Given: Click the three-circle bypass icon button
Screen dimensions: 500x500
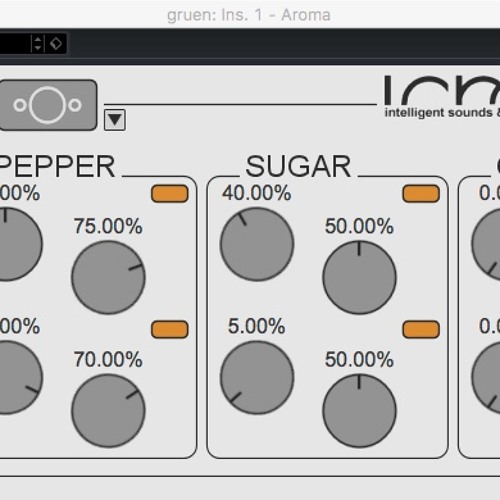Looking at the screenshot, I should click(48, 105).
